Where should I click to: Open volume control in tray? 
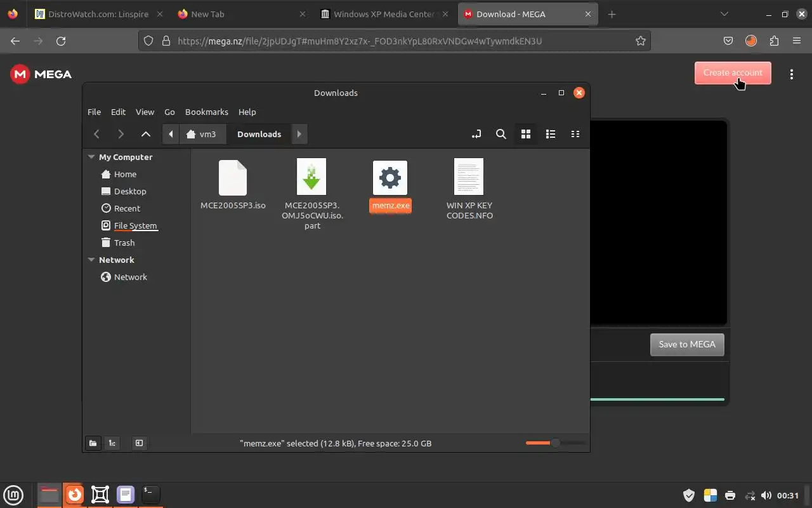[x=766, y=495]
